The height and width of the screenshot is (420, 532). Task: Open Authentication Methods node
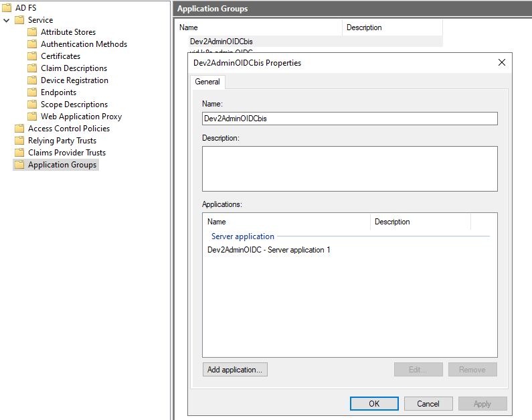coord(84,44)
